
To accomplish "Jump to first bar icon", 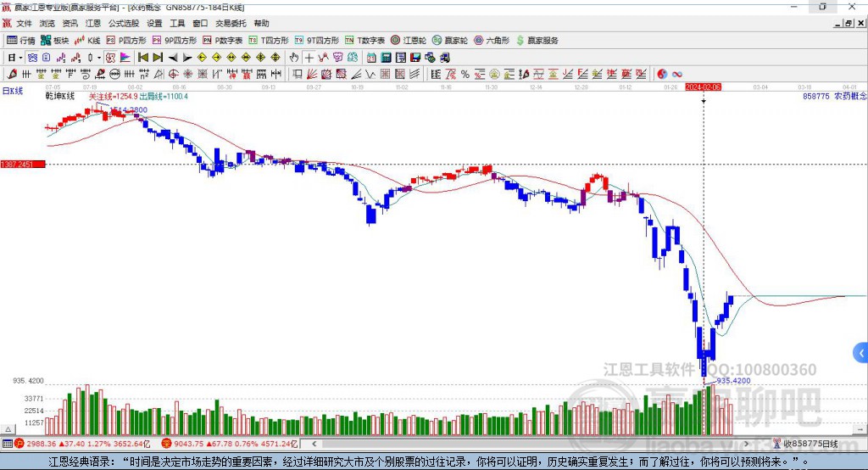I will coord(143,58).
